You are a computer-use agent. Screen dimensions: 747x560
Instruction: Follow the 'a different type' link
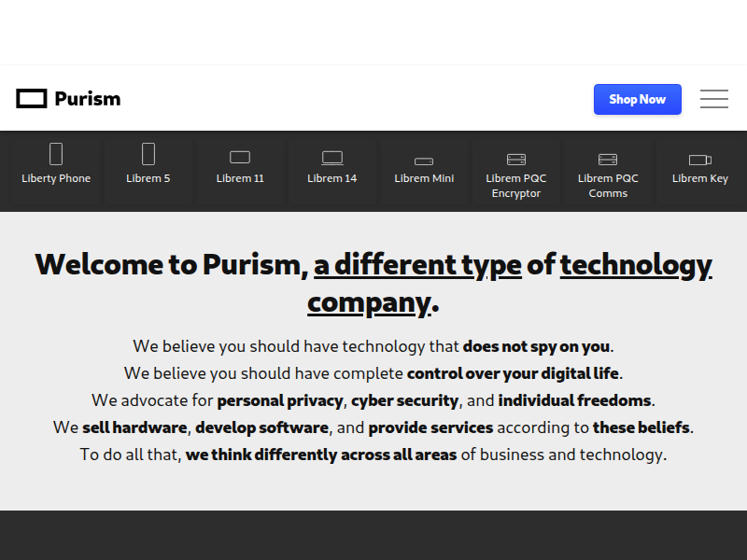417,264
